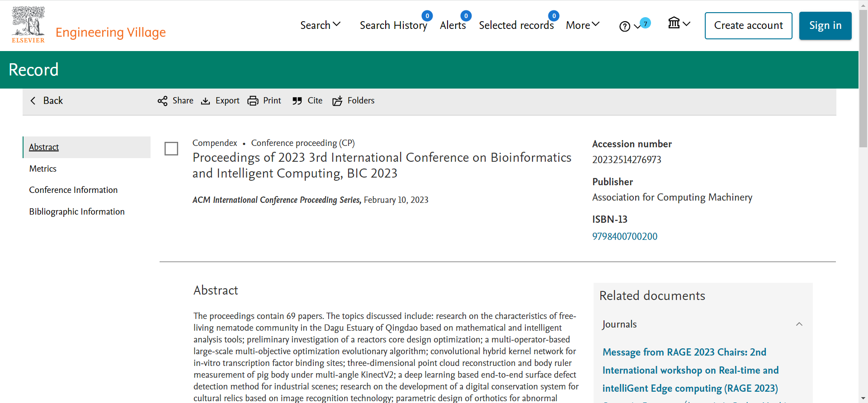Open Search History page

click(393, 25)
